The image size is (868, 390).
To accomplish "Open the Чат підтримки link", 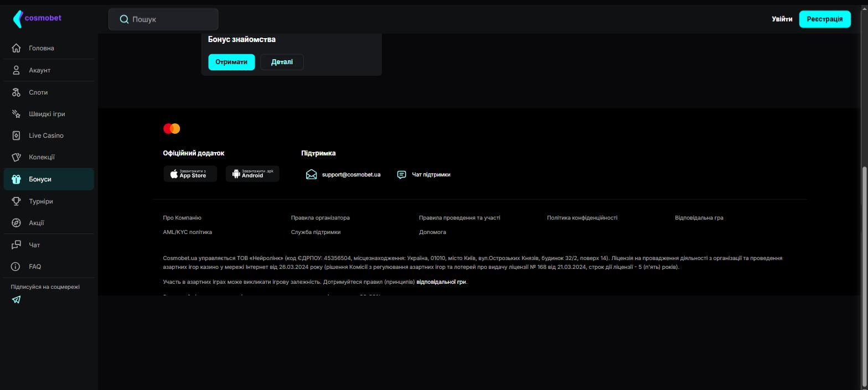I will click(x=431, y=175).
